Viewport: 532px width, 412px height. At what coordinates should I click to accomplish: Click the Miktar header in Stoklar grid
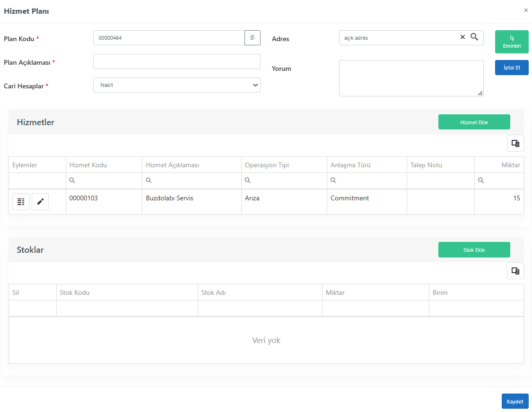(x=375, y=292)
